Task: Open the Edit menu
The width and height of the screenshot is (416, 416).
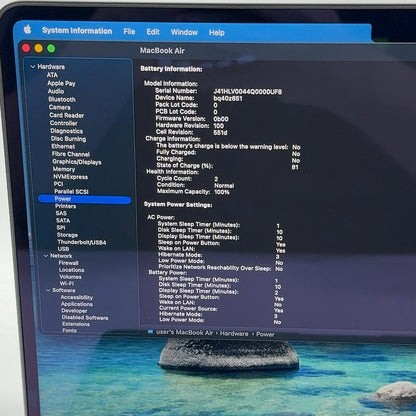Action: pyautogui.click(x=153, y=32)
